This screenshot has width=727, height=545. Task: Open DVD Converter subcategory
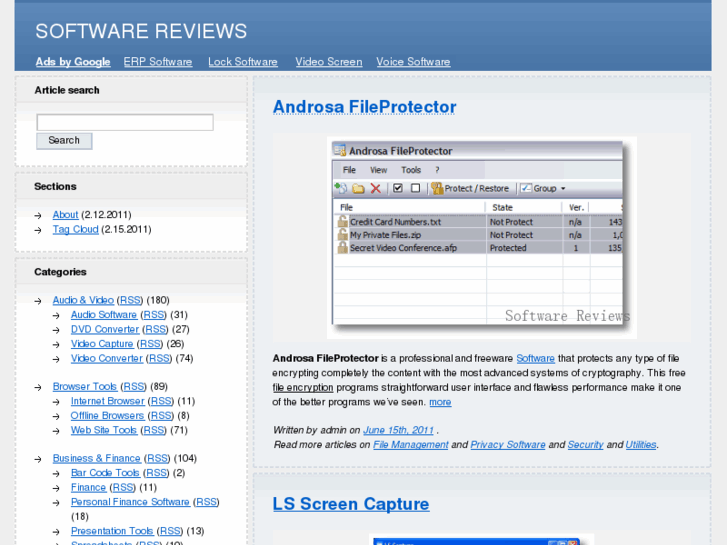pyautogui.click(x=105, y=329)
